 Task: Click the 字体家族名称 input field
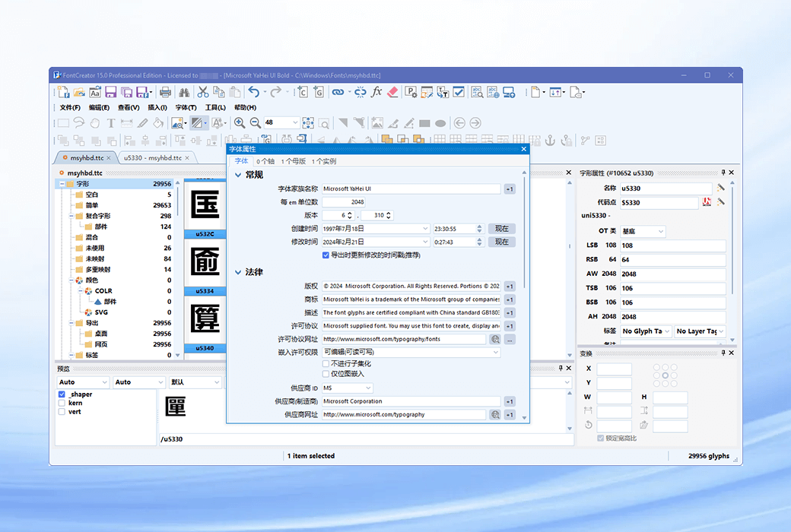coord(411,189)
